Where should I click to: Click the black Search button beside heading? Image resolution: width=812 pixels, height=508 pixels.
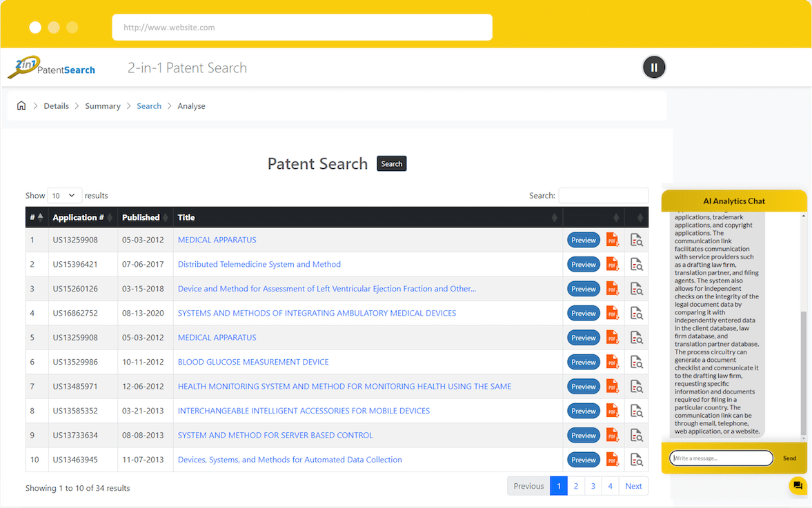coord(391,164)
